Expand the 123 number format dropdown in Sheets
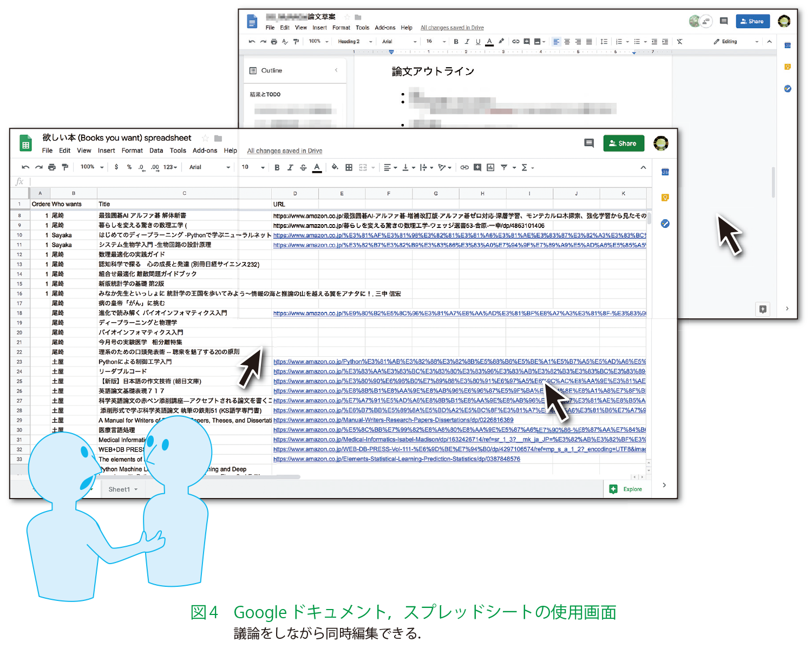Viewport: 812px width, 648px height. pyautogui.click(x=171, y=167)
